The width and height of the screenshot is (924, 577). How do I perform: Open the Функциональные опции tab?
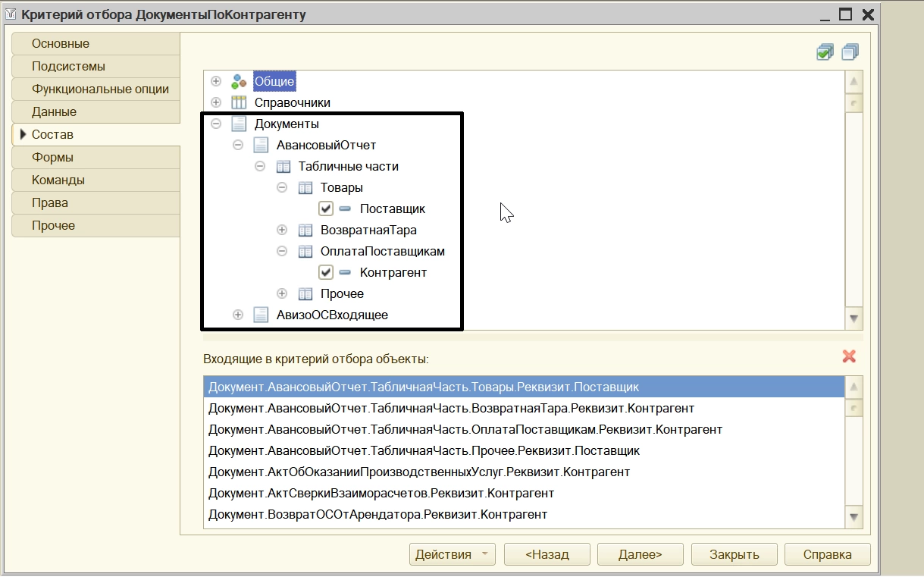coord(96,89)
